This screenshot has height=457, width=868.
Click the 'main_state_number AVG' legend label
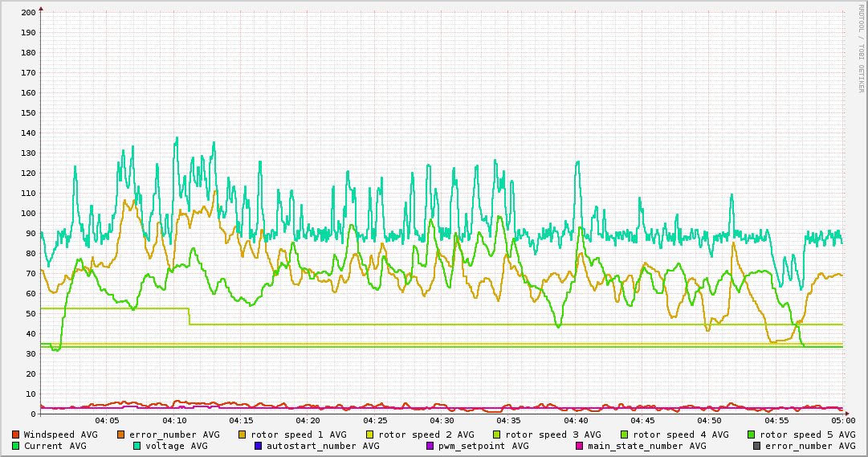[x=647, y=446]
